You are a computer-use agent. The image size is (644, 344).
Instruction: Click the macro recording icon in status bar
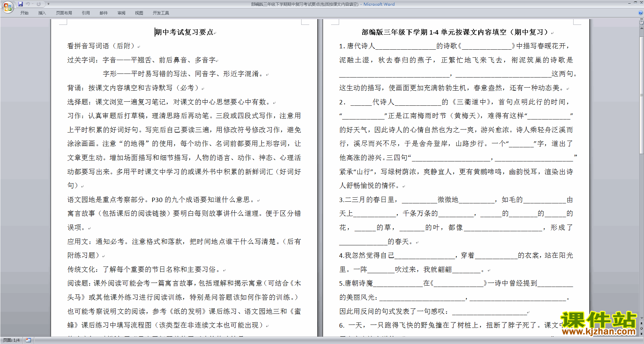click(x=29, y=340)
